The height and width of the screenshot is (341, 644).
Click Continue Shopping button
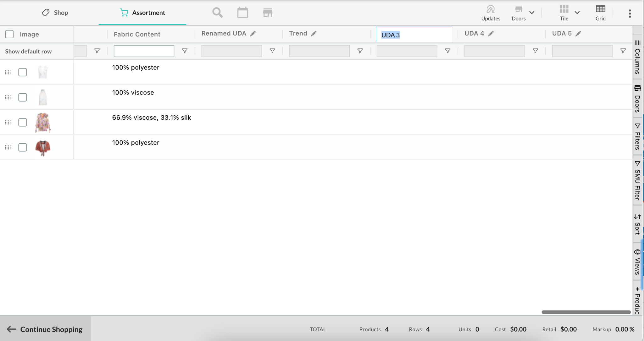click(45, 329)
